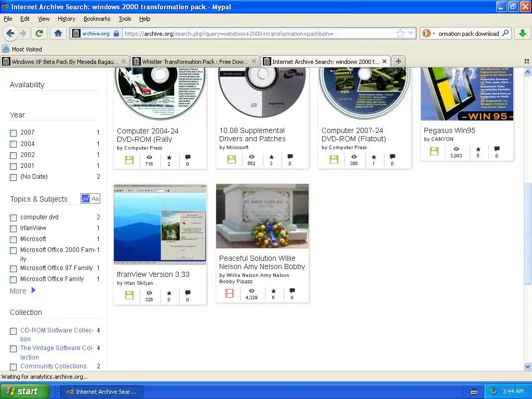
Task: Open the Downloads green arrow button
Action: [x=523, y=33]
